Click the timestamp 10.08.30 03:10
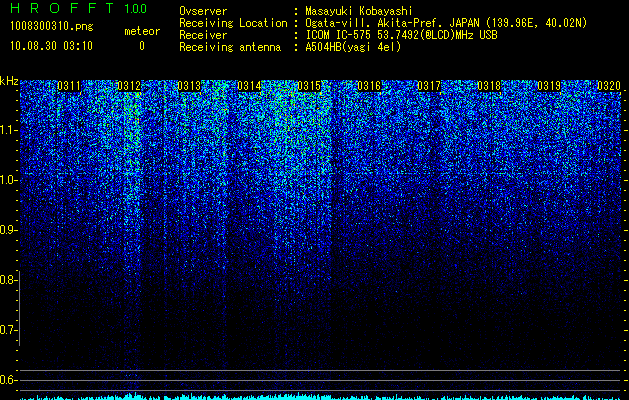Image resolution: width=629 pixels, height=400 pixels. (51, 46)
